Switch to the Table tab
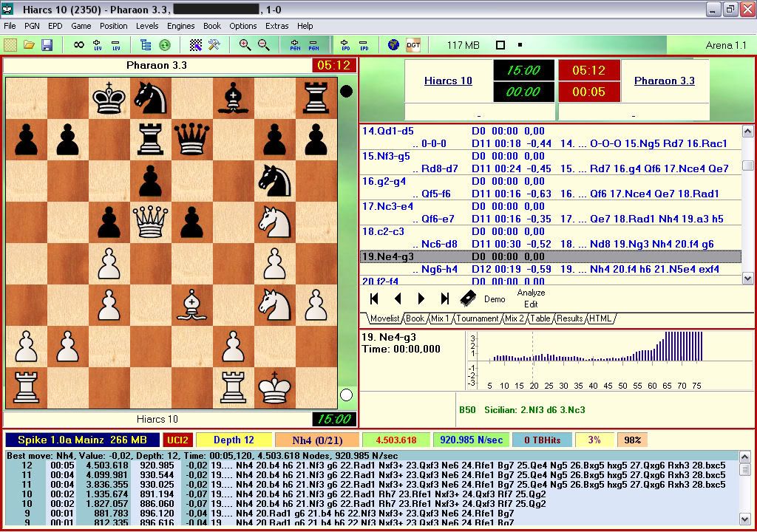 540,318
